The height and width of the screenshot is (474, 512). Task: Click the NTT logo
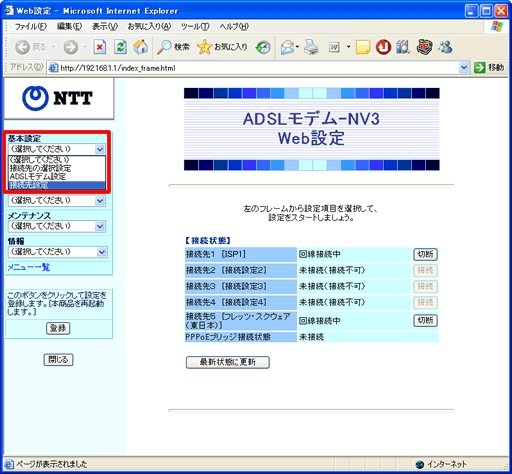pos(57,98)
